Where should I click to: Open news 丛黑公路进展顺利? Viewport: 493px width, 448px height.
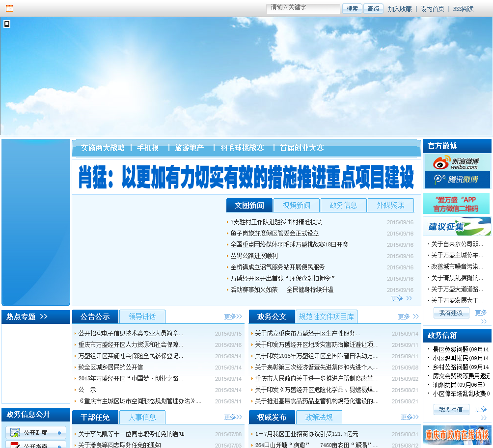254,256
